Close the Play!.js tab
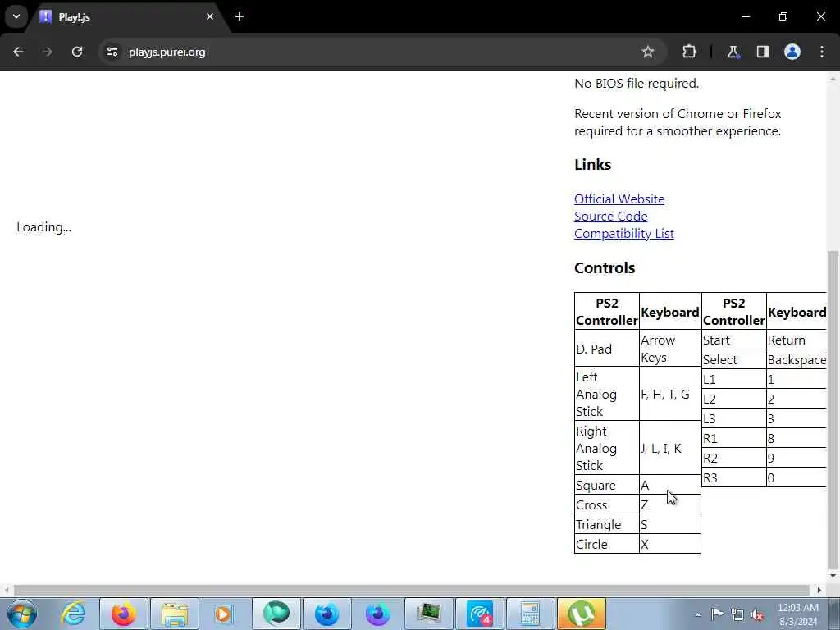 click(x=210, y=16)
